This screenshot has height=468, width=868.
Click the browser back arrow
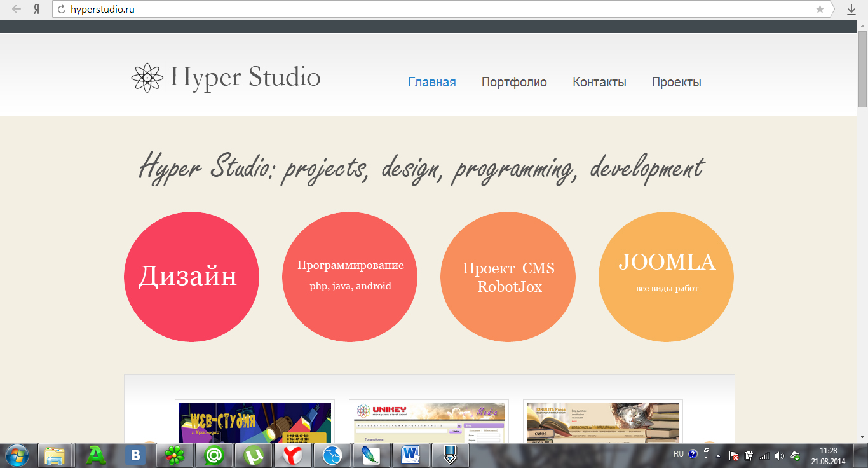(x=17, y=9)
